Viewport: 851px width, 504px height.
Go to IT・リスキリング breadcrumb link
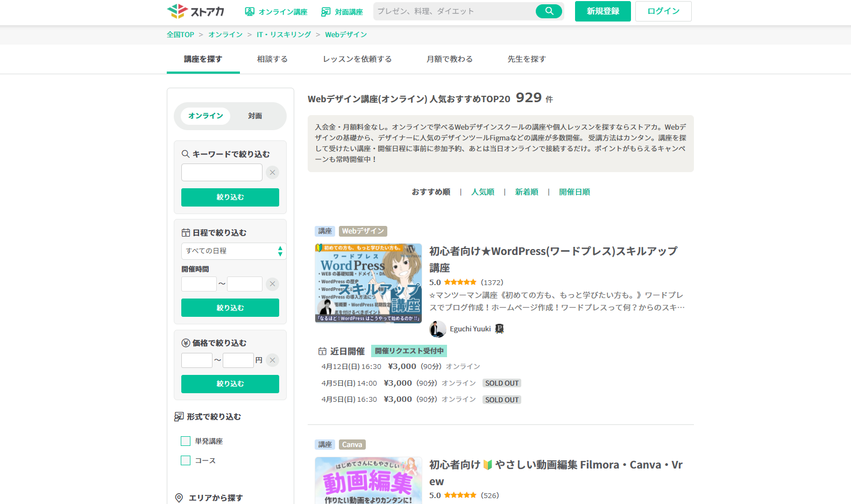coord(283,34)
